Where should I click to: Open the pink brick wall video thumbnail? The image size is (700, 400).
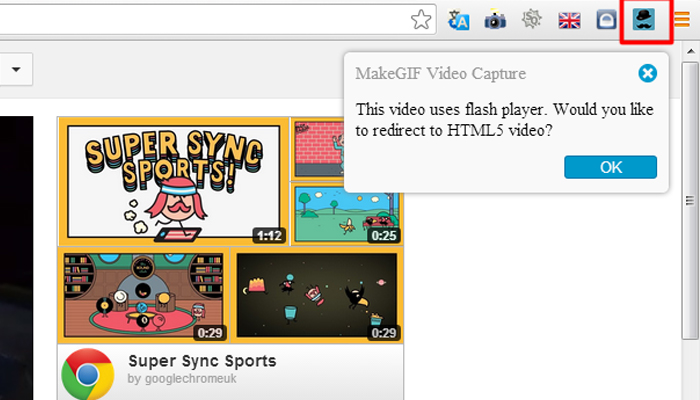point(318,149)
